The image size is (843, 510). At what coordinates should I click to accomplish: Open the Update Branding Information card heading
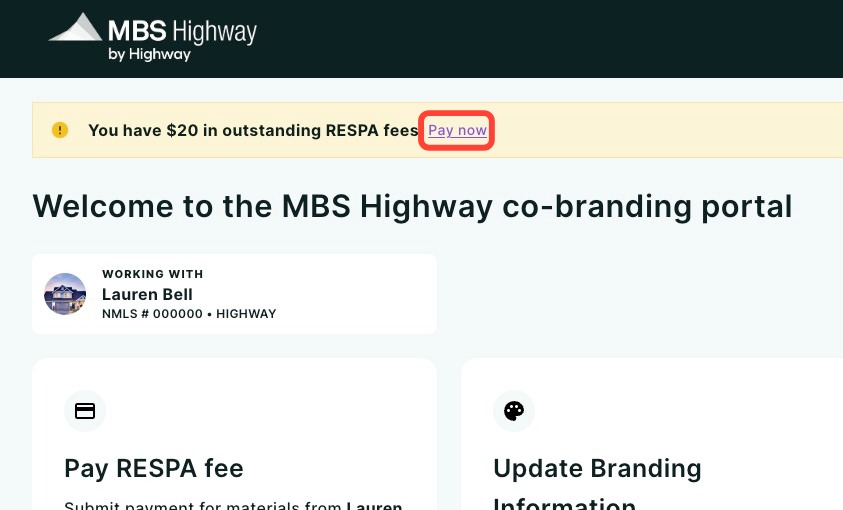pyautogui.click(x=597, y=485)
